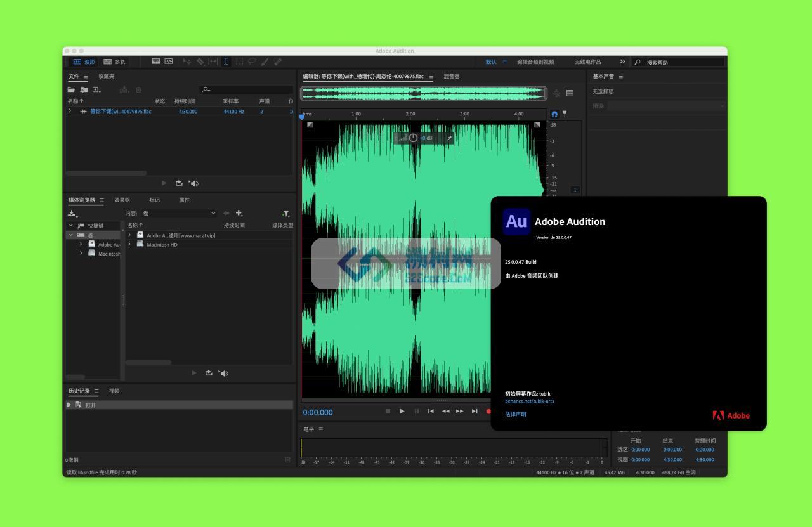Select 打开 history entry
812x527 pixels.
pyautogui.click(x=180, y=405)
